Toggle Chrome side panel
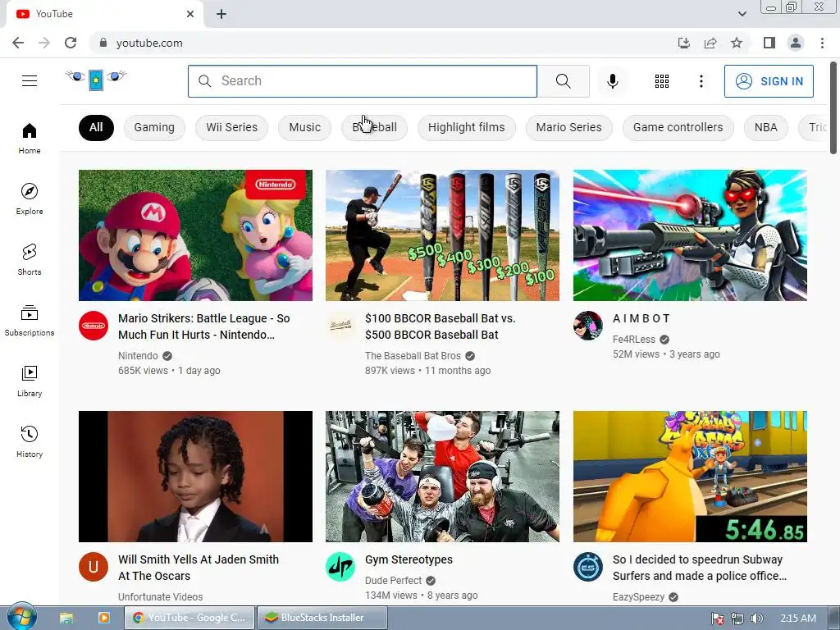 tap(769, 43)
